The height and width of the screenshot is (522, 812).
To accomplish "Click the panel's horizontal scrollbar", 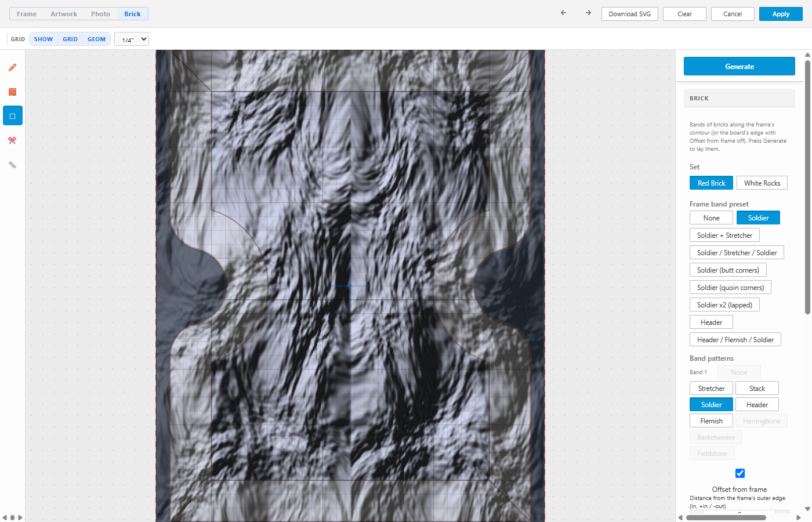I will [x=726, y=517].
